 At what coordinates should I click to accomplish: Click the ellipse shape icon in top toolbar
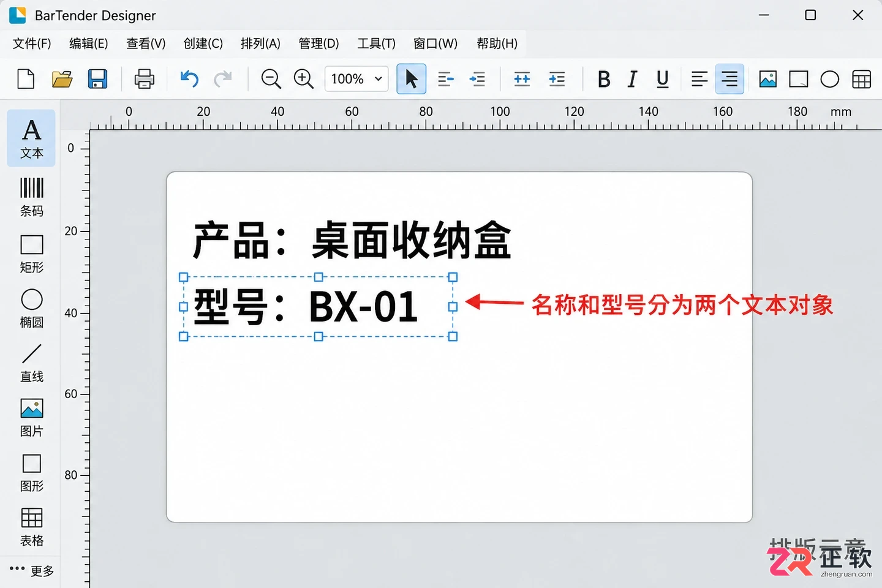830,79
